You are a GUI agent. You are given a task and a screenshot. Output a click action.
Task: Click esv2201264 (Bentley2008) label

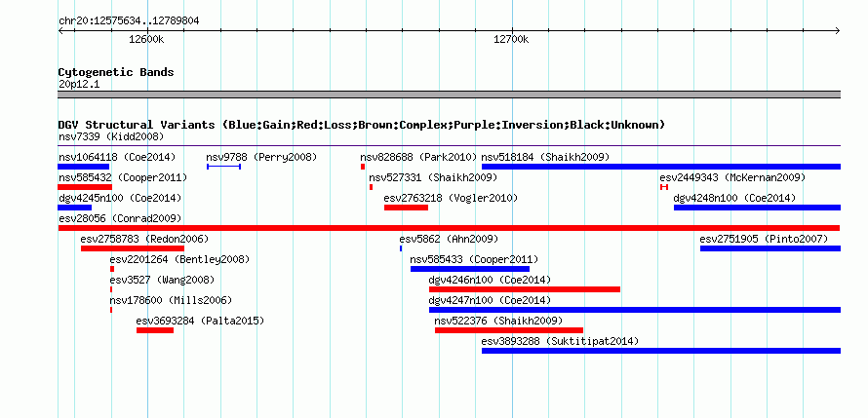(x=179, y=259)
